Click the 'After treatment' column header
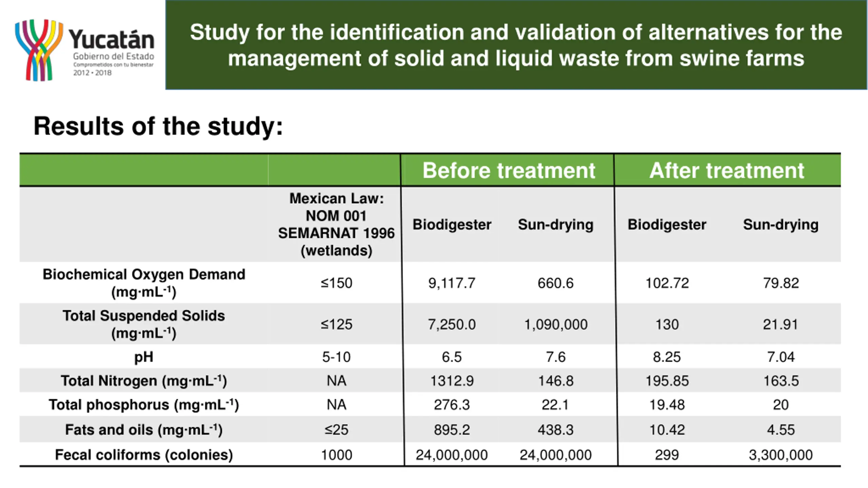This screenshot has height=488, width=868. (x=727, y=170)
